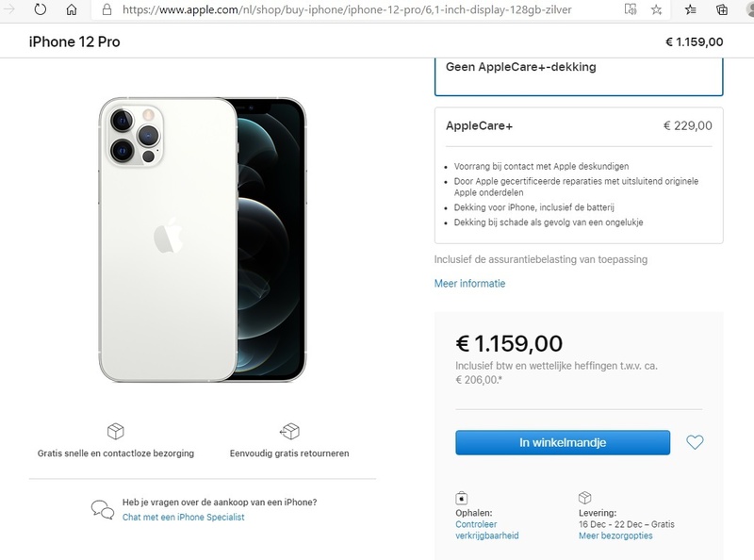Click the chat speech bubbles icon
This screenshot has width=754, height=560.
click(x=103, y=509)
